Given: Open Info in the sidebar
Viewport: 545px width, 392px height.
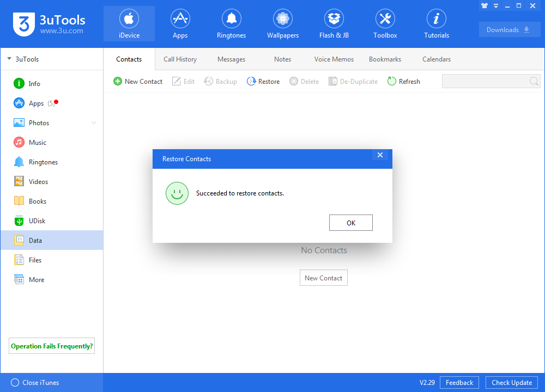Looking at the screenshot, I should pyautogui.click(x=52, y=84).
